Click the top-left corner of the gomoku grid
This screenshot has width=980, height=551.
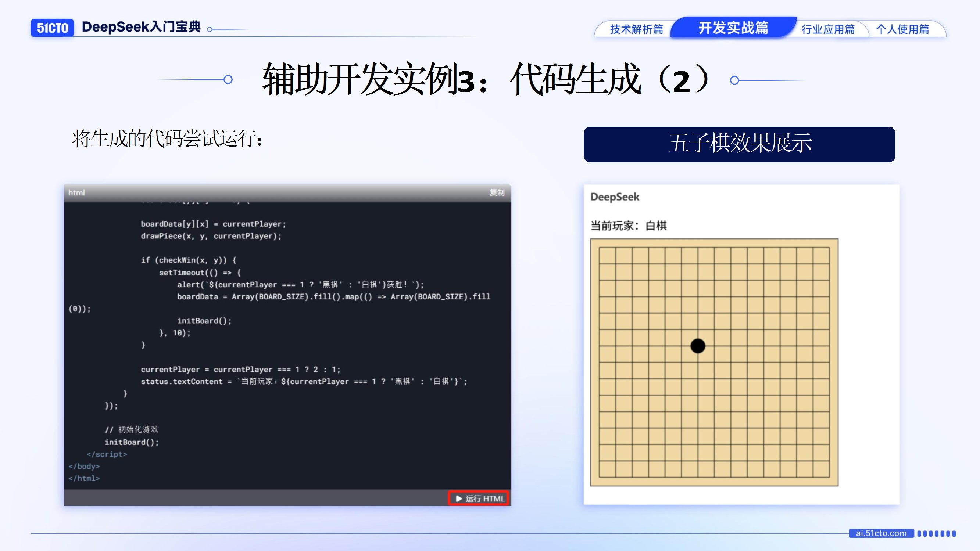pyautogui.click(x=599, y=248)
